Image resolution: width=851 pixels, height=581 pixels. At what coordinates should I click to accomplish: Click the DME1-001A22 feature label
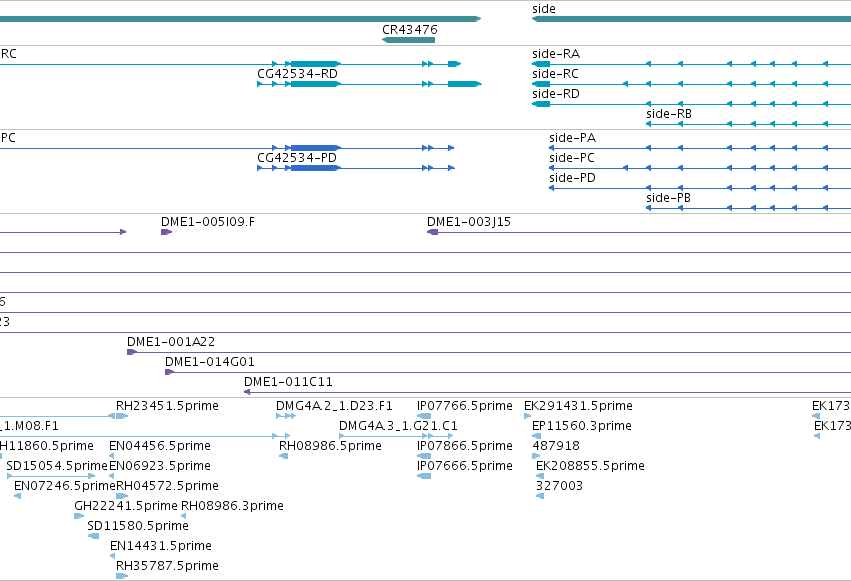tap(171, 342)
